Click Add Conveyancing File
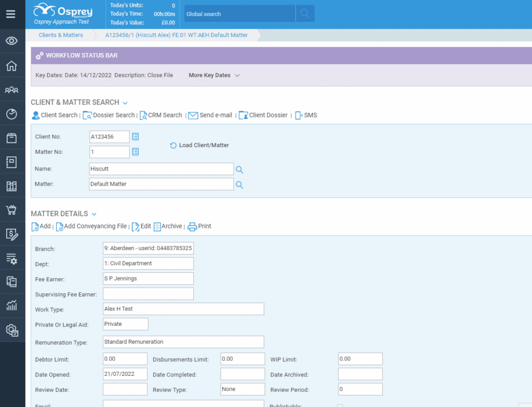This screenshot has height=407, width=532. (x=91, y=227)
